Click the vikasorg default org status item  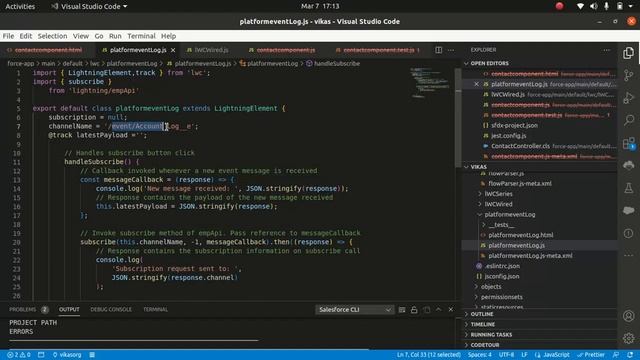pyautogui.click(x=67, y=355)
